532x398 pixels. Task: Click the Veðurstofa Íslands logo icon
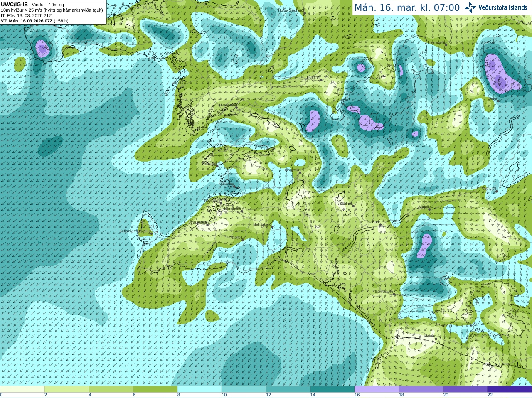coord(470,7)
